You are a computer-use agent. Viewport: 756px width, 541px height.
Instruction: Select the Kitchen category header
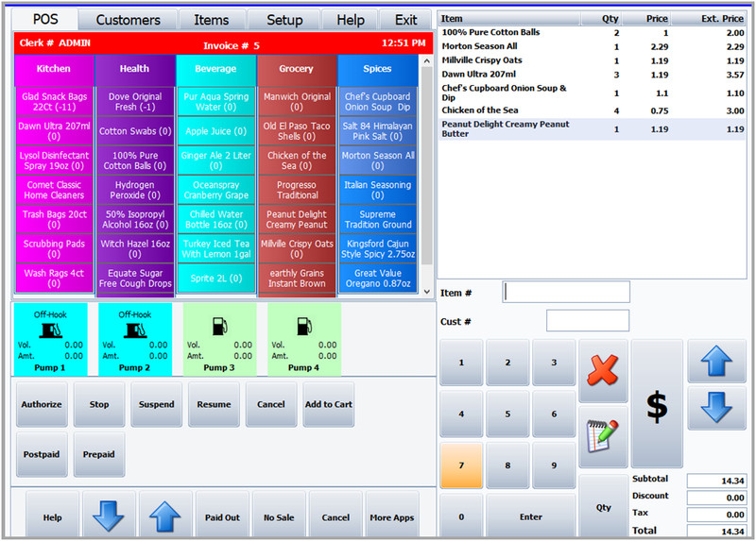click(x=54, y=69)
